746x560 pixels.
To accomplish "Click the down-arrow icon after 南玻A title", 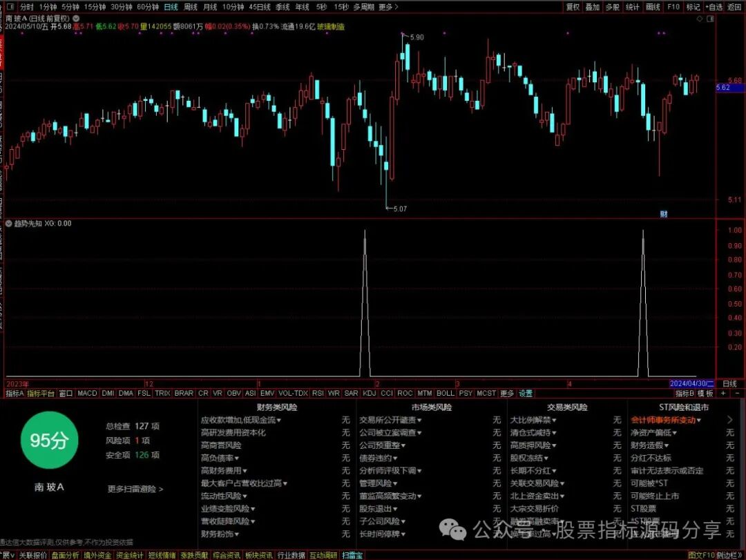I will (x=76, y=19).
